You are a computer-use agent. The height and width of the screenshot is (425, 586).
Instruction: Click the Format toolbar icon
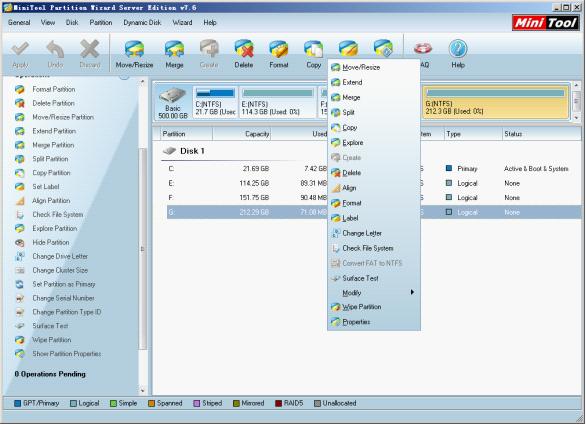tap(278, 54)
